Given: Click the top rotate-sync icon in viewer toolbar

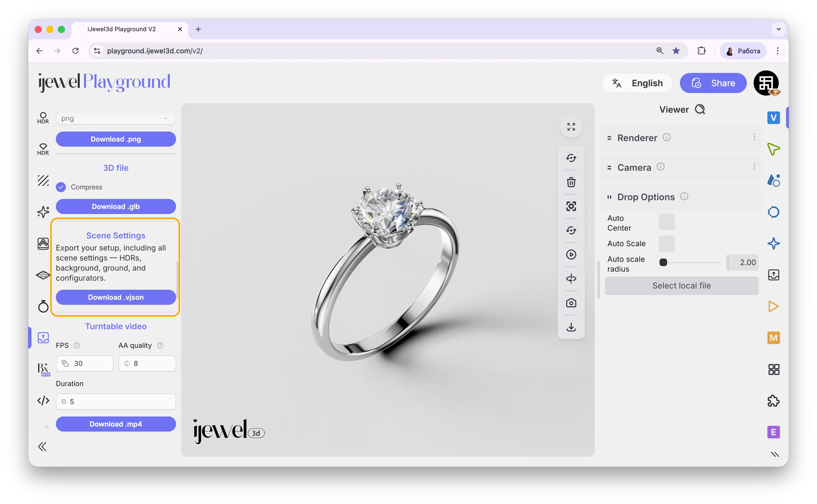Looking at the screenshot, I should click(571, 158).
